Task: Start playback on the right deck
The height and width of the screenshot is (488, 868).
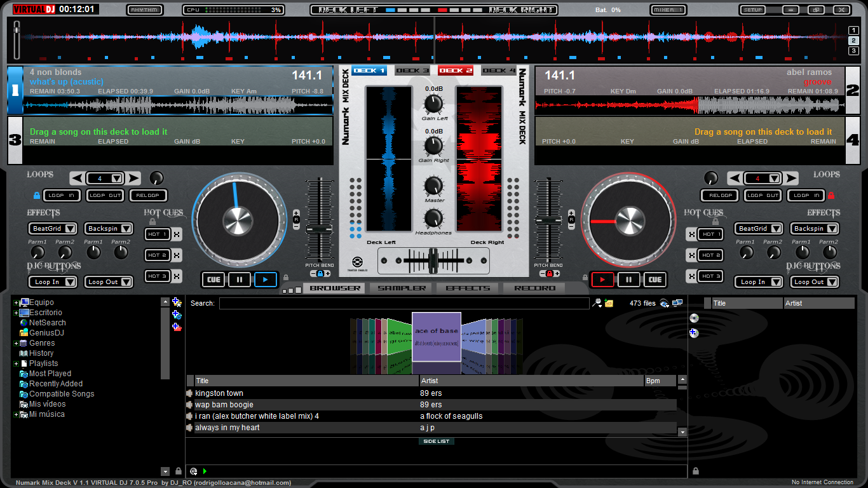Action: pyautogui.click(x=602, y=280)
